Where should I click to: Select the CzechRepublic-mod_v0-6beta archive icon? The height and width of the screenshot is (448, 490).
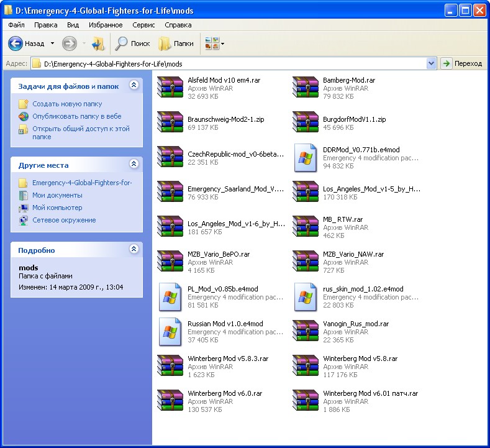(x=170, y=157)
